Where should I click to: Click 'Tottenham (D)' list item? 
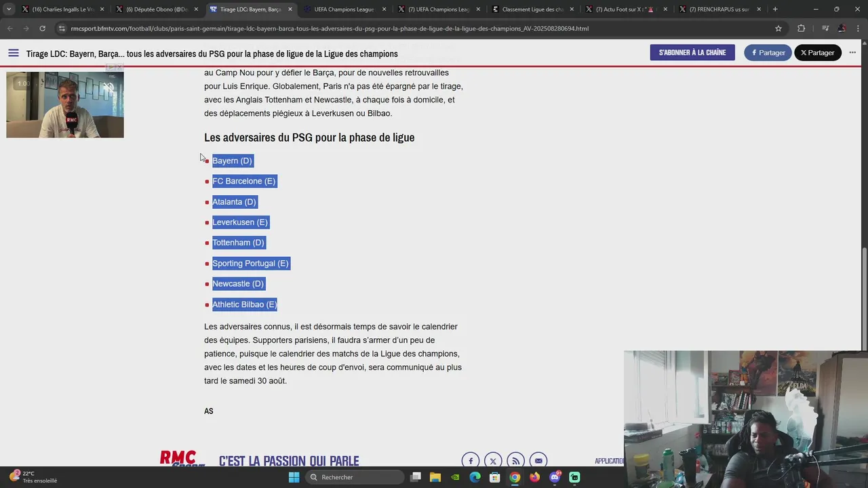point(238,243)
